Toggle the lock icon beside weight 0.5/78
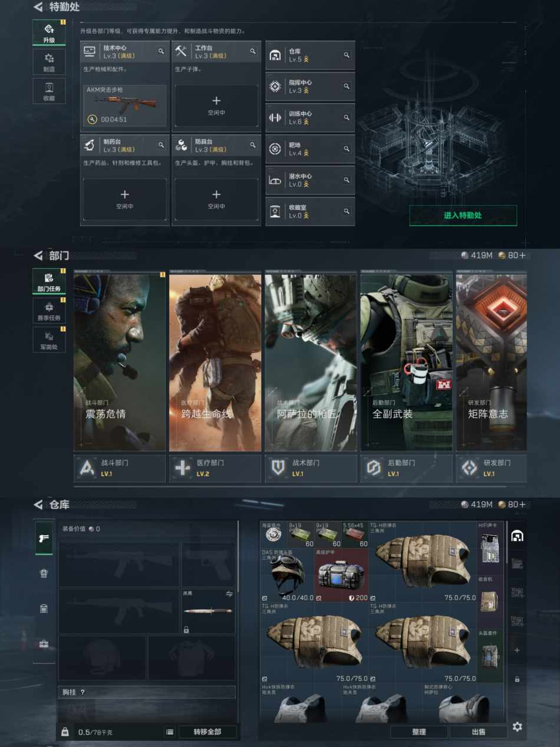This screenshot has width=560, height=747. click(65, 732)
